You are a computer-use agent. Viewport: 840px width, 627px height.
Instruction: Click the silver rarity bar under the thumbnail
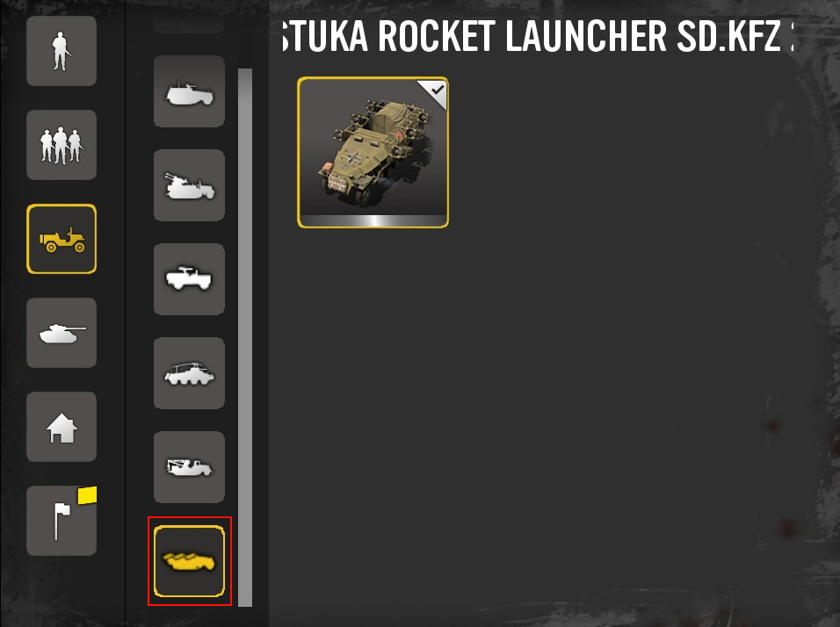(x=373, y=220)
